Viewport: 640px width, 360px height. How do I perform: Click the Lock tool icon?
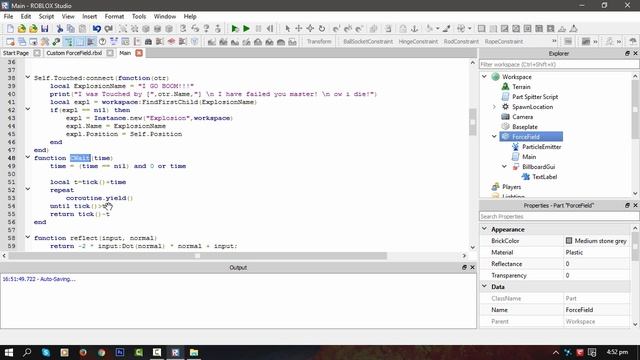click(403, 29)
